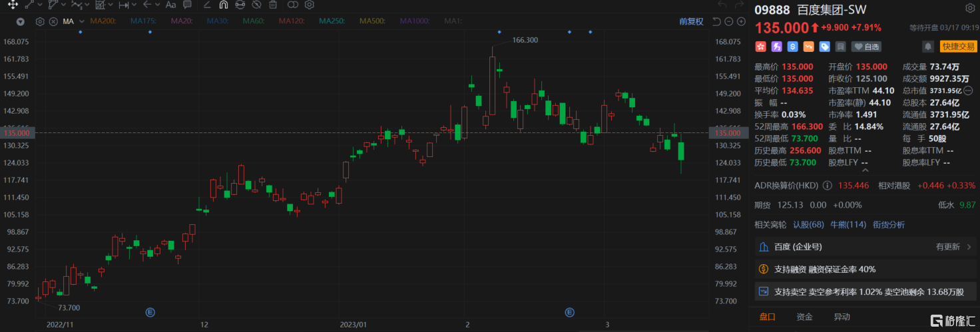Click the gray note bookmark icon
Viewport: 980px width, 332px height.
(841, 47)
